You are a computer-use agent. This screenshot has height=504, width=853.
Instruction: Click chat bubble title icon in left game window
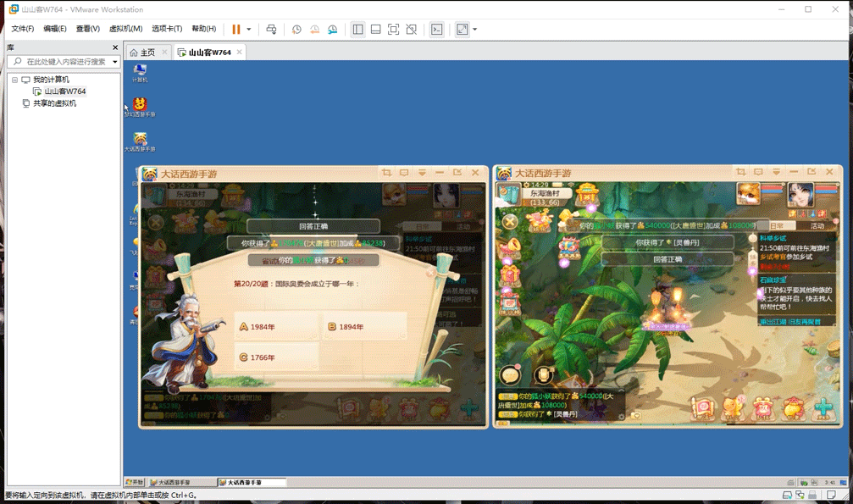404,173
